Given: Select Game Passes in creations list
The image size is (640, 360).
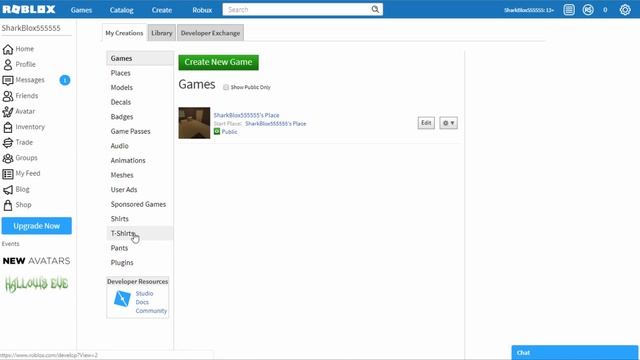Looking at the screenshot, I should (140, 131).
